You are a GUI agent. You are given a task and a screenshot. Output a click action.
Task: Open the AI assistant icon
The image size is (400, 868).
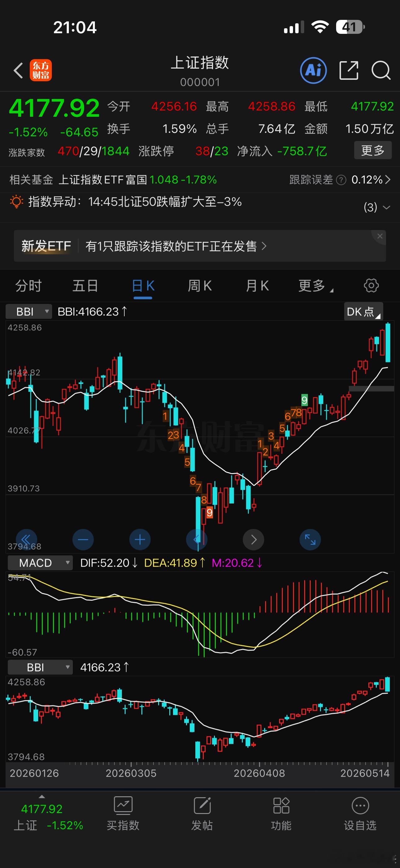click(313, 70)
